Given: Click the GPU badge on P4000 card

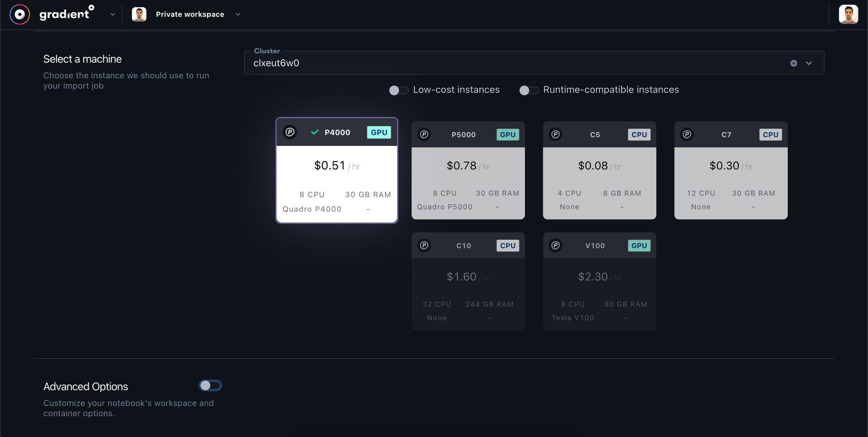Looking at the screenshot, I should (x=379, y=132).
